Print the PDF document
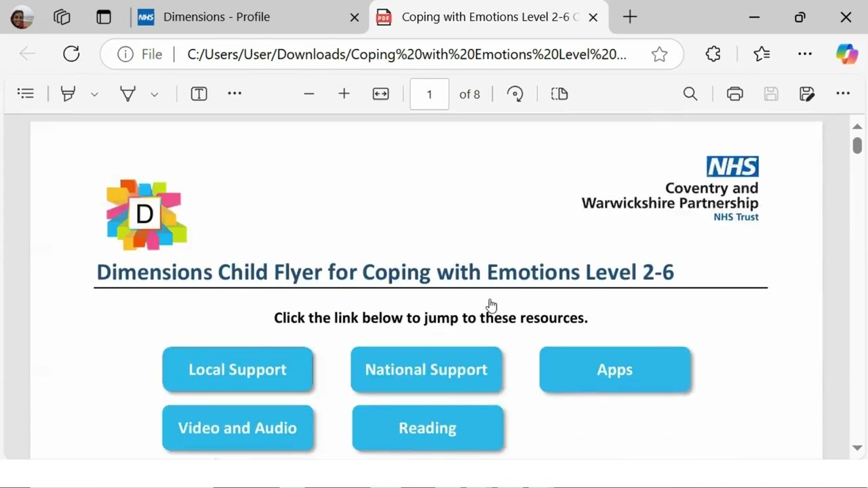Viewport: 868px width, 488px height. 735,94
